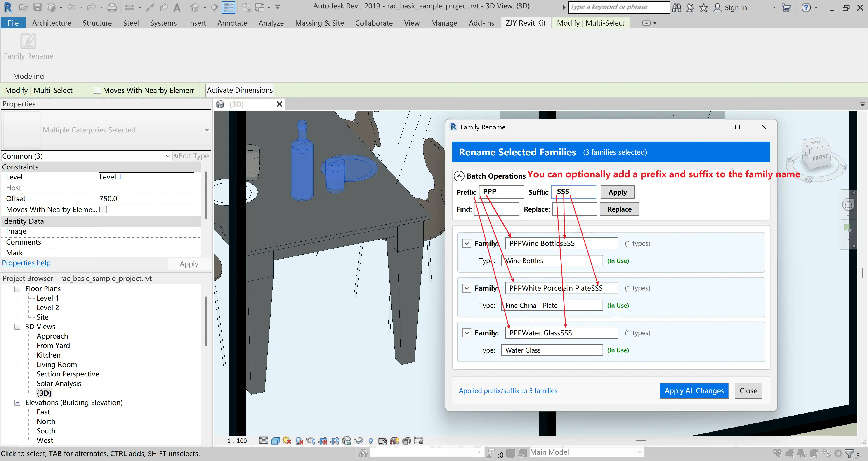This screenshot has width=868, height=461.
Task: Click the Save icon in quick access toolbar
Action: pos(37,7)
